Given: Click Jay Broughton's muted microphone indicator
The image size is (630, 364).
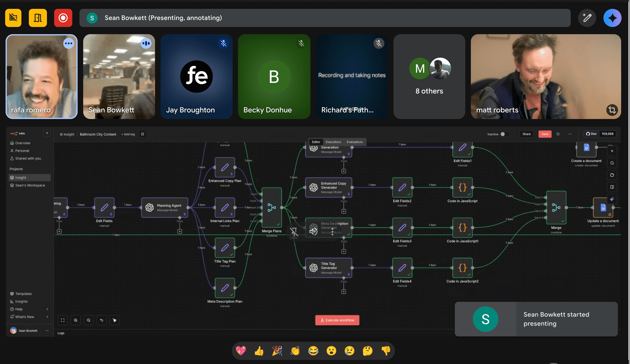Looking at the screenshot, I should click(x=224, y=43).
